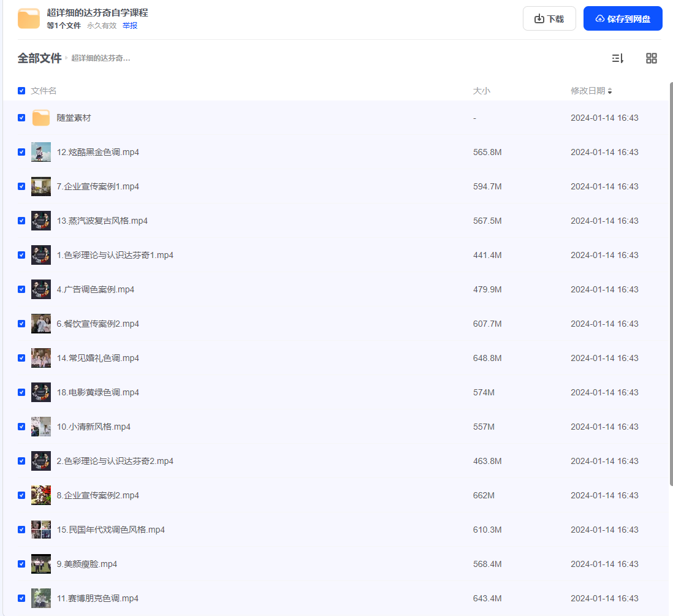The width and height of the screenshot is (673, 616).
Task: Uncheck 9.美颜瘦脸.mp4 checkbox
Action: (21, 564)
